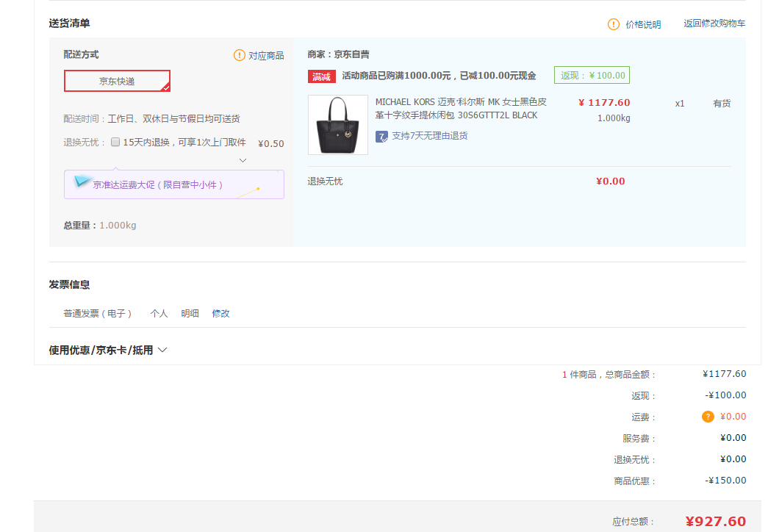The height and width of the screenshot is (532, 768).
Task: Click the 总重量 1.000kg text
Action: point(100,226)
